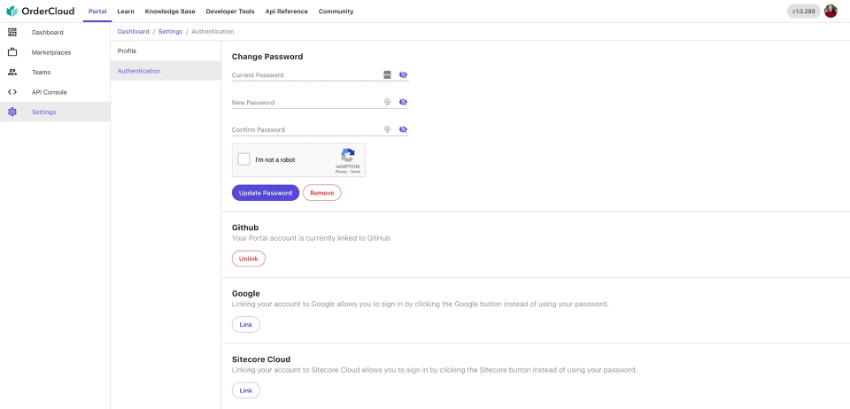Click the Settings gear icon in sidebar
Screen dimensions: 850x409
[x=12, y=112]
